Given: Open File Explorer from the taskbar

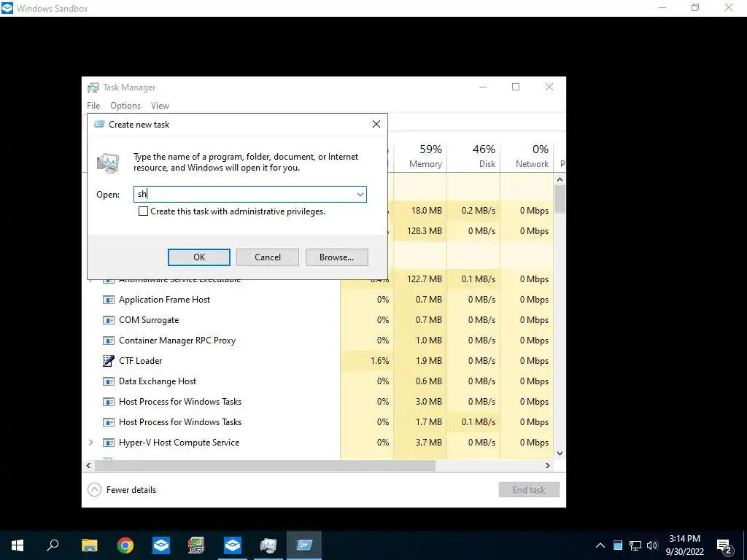Looking at the screenshot, I should [x=89, y=545].
